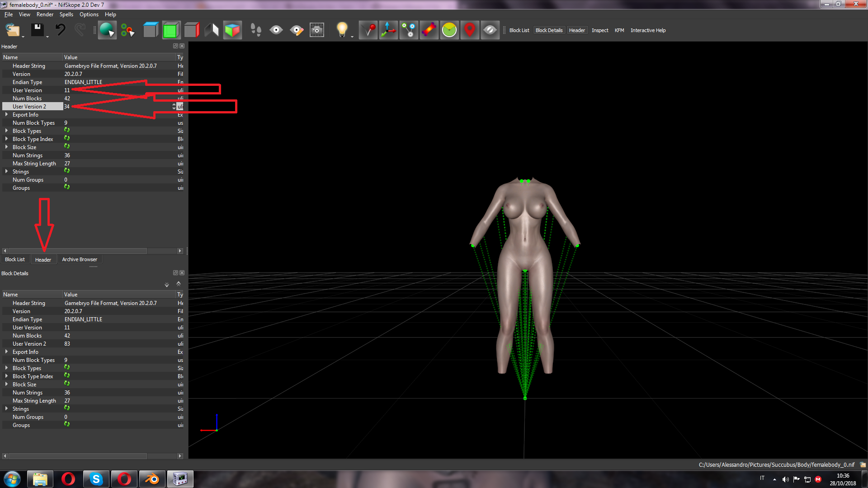The width and height of the screenshot is (868, 488).
Task: Click Block List in the top toolbar
Action: [519, 30]
